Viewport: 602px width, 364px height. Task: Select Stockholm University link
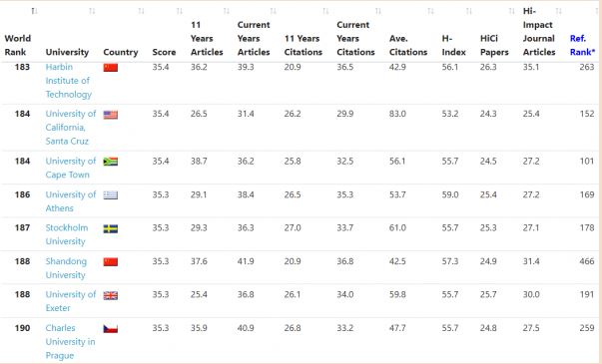coord(67,234)
